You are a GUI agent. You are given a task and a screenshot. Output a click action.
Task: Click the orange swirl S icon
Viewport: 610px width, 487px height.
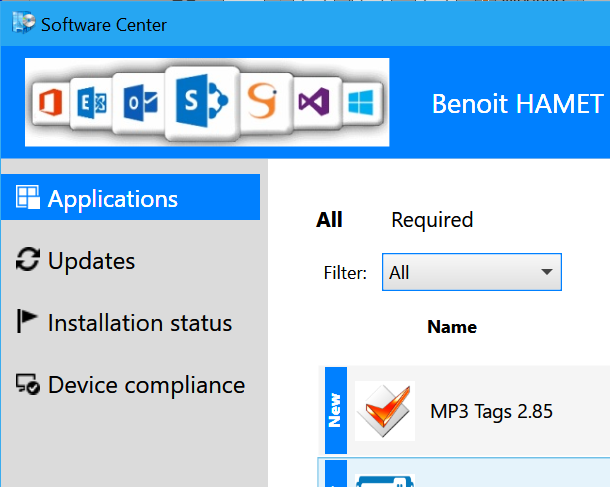pos(263,102)
